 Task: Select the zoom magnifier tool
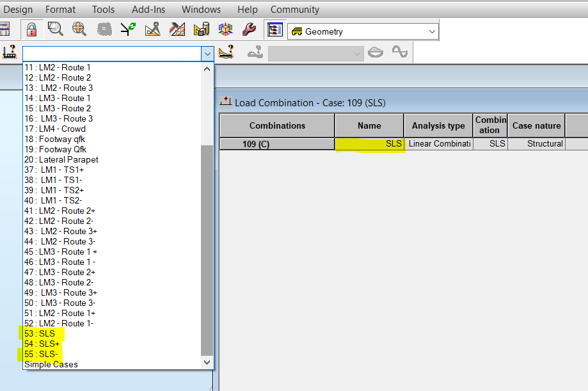click(56, 29)
